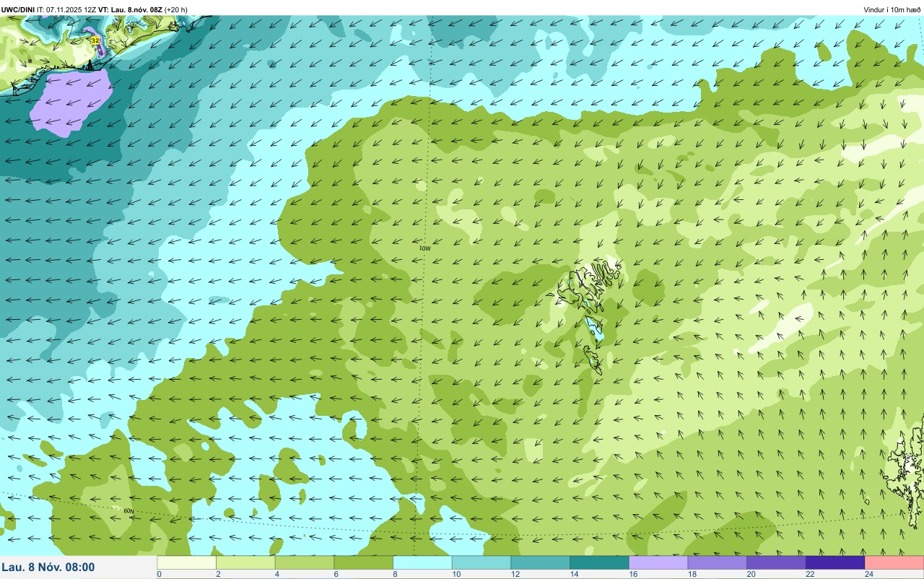This screenshot has width=924, height=579.
Task: Click the '10W' longitude label
Action: [x=424, y=248]
